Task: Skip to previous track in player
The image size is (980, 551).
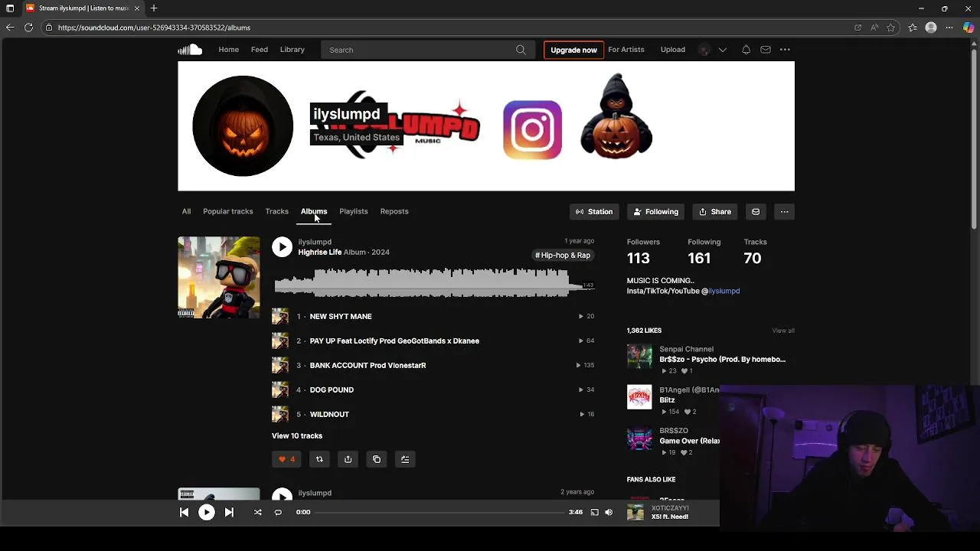Action: (184, 513)
